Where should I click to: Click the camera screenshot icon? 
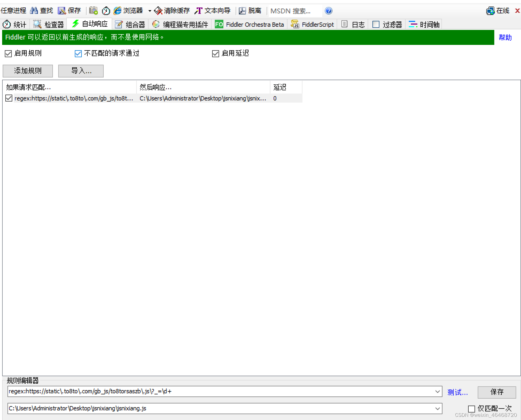coord(93,11)
